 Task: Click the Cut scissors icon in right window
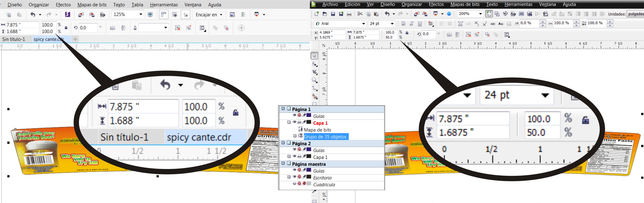click(x=360, y=14)
